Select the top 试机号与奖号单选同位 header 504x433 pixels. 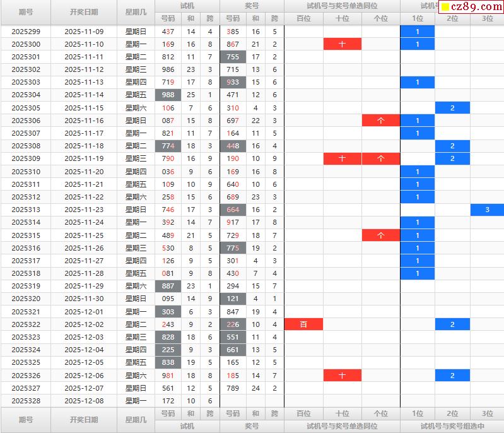click(342, 6)
